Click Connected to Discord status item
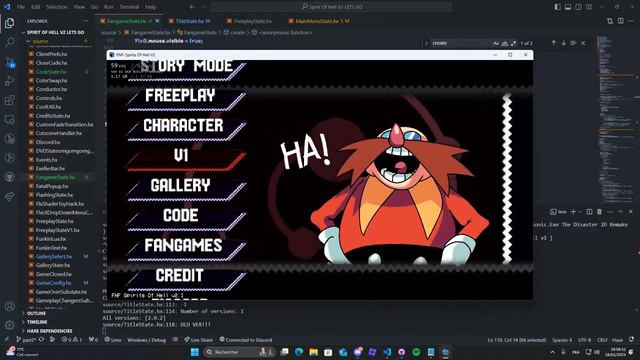This screenshot has height=360, width=640. 246,340
